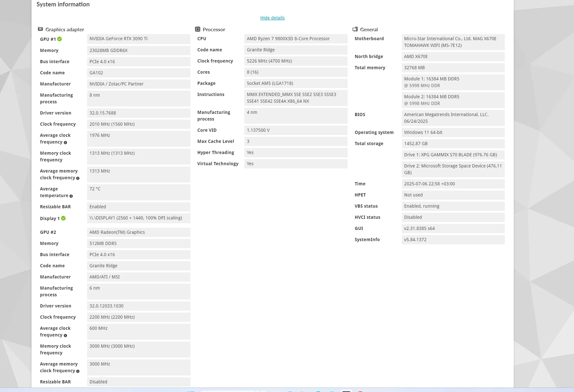Click the 512MB DDR5 memory value
This screenshot has height=392, width=574.
pyautogui.click(x=139, y=243)
